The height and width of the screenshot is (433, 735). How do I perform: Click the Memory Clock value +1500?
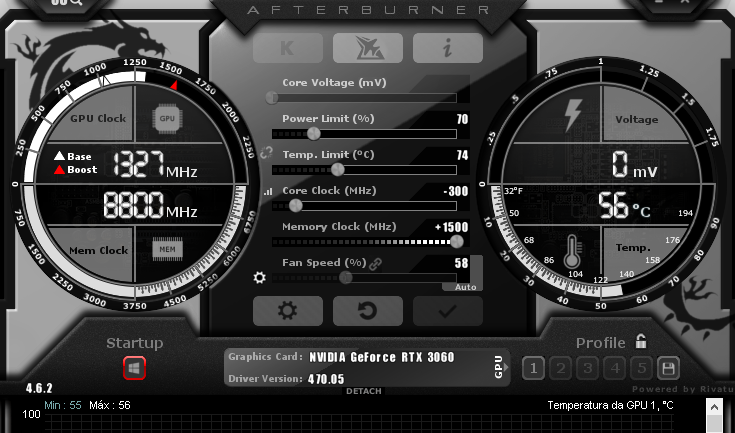(x=451, y=227)
